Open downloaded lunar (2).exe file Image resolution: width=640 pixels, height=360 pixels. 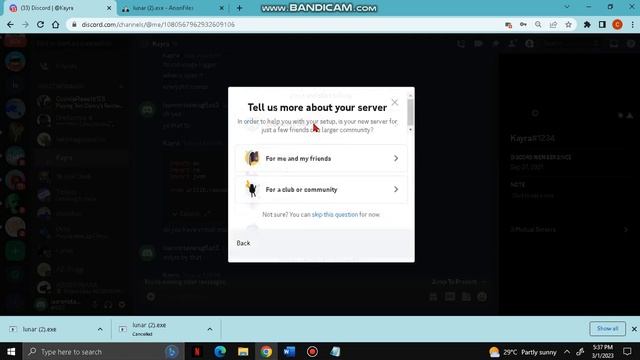[39, 329]
